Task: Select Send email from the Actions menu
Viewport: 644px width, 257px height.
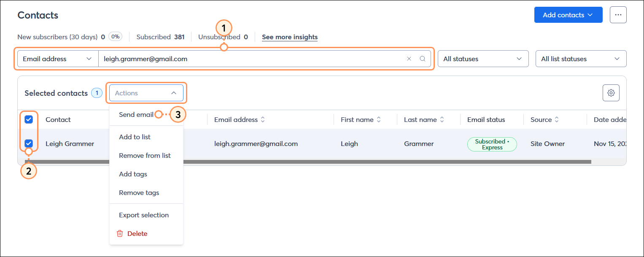Action: point(136,114)
